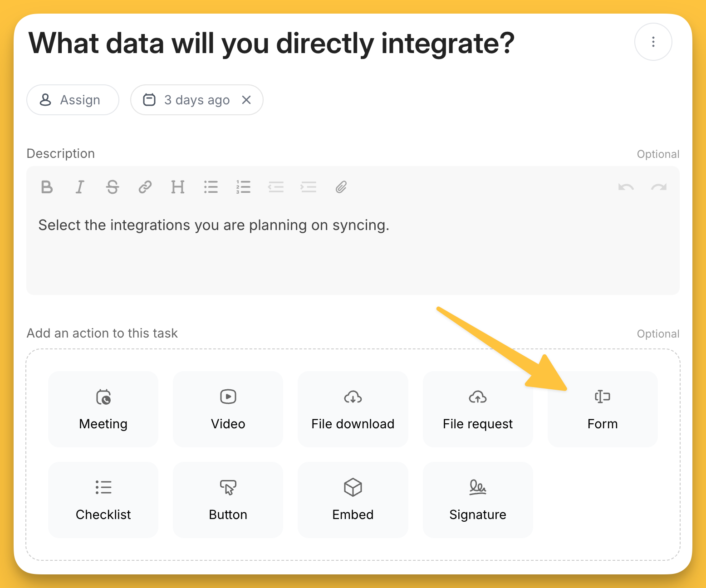Viewport: 706px width, 588px height.
Task: Insert a link in the description
Action: [145, 187]
